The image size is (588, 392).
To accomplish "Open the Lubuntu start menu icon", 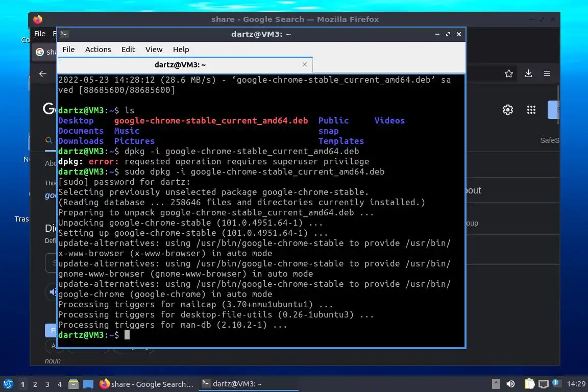I will 8,384.
